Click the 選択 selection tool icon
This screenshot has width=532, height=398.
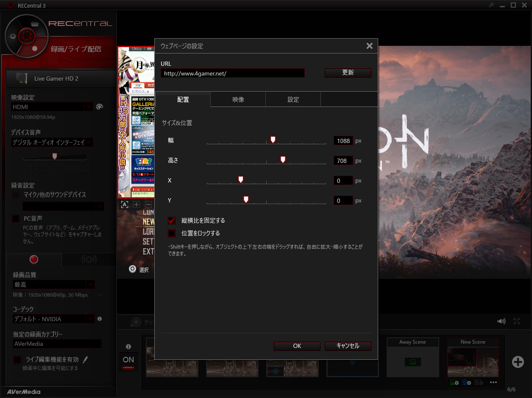[x=133, y=269]
